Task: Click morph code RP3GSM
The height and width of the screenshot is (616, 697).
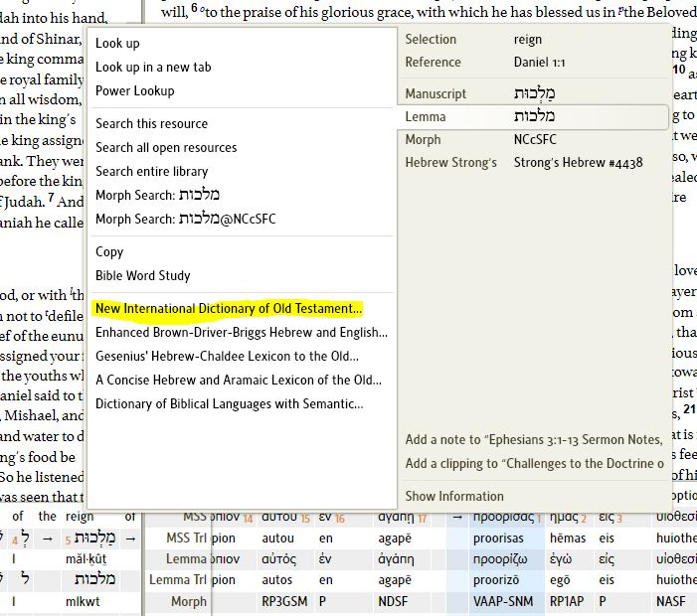Action: click(x=284, y=601)
